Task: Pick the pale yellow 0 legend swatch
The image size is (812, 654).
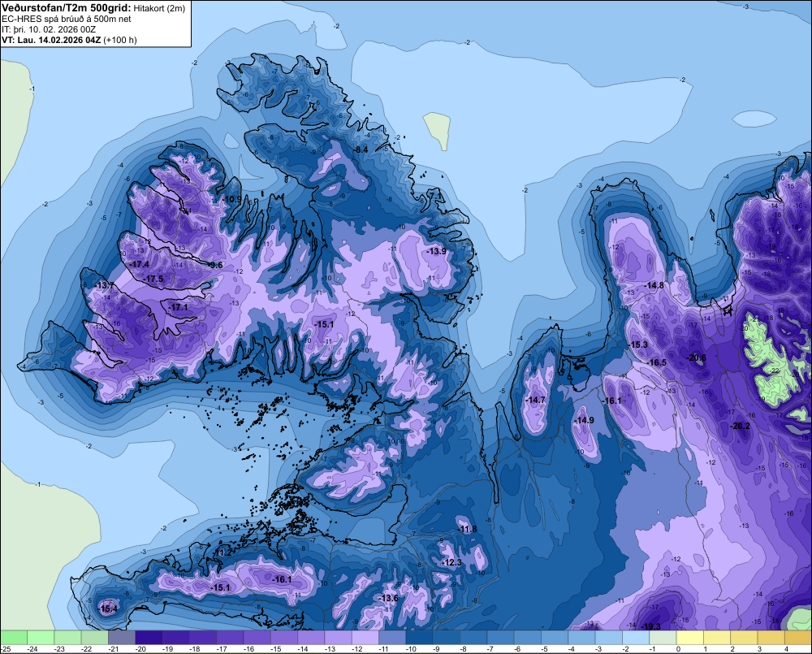Action: pyautogui.click(x=689, y=637)
